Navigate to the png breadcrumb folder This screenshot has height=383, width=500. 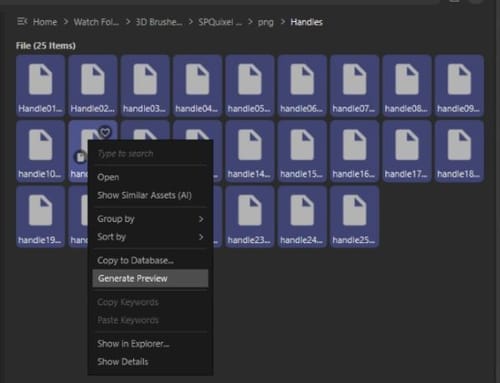[x=265, y=22]
